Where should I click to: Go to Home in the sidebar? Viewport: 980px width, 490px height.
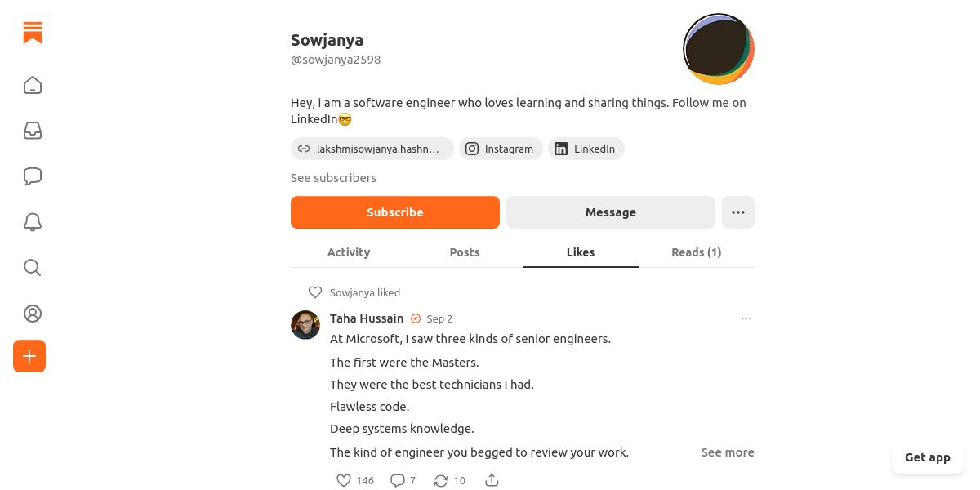coord(33,85)
